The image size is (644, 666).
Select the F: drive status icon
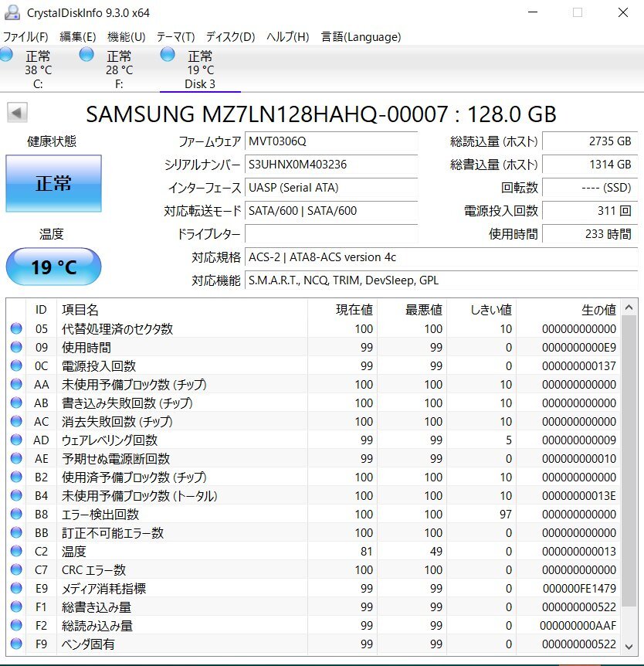tap(86, 55)
